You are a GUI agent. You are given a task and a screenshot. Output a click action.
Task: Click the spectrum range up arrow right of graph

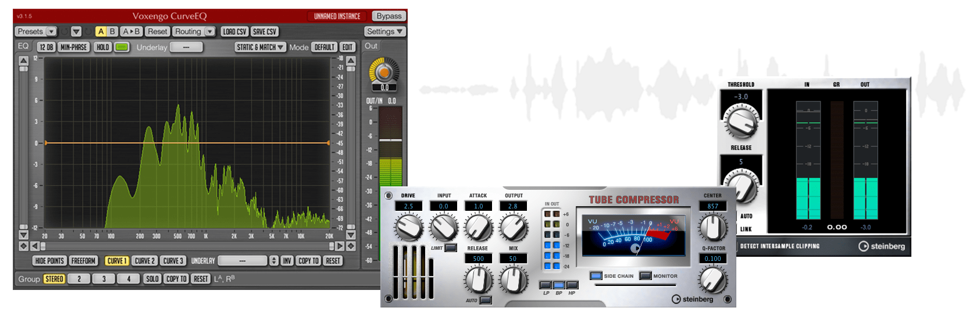click(351, 61)
